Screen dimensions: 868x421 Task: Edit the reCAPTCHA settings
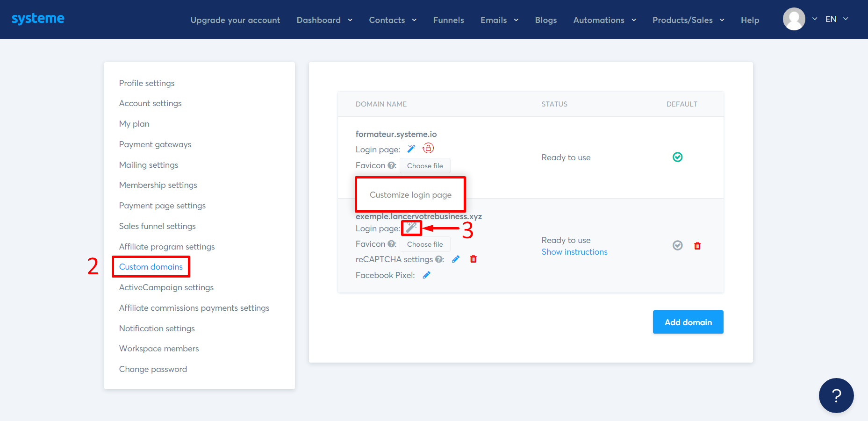[455, 259]
